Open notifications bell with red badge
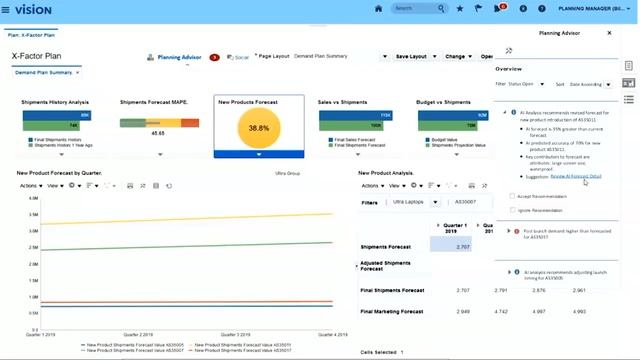The image size is (640, 360). [x=499, y=8]
